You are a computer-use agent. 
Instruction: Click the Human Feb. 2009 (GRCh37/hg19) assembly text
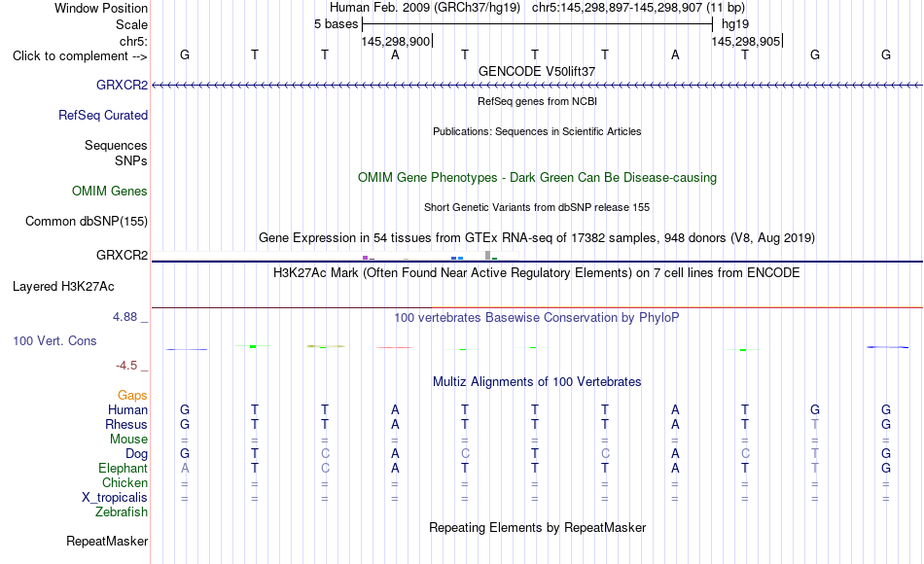pos(425,8)
